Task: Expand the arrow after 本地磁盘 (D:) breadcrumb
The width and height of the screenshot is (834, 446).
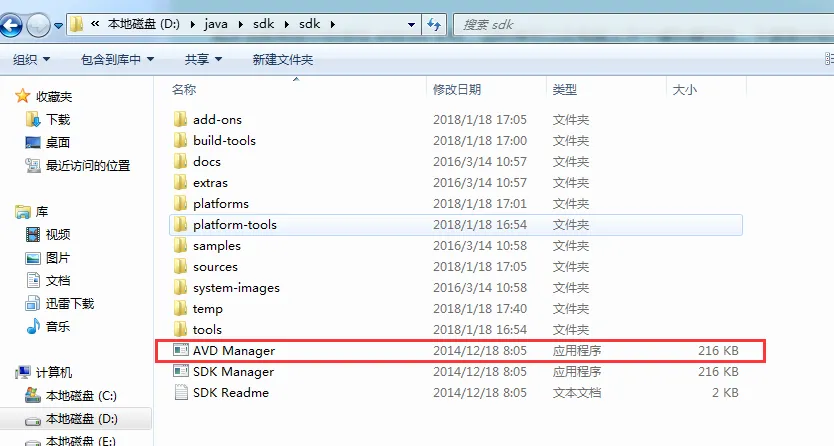Action: (192, 24)
